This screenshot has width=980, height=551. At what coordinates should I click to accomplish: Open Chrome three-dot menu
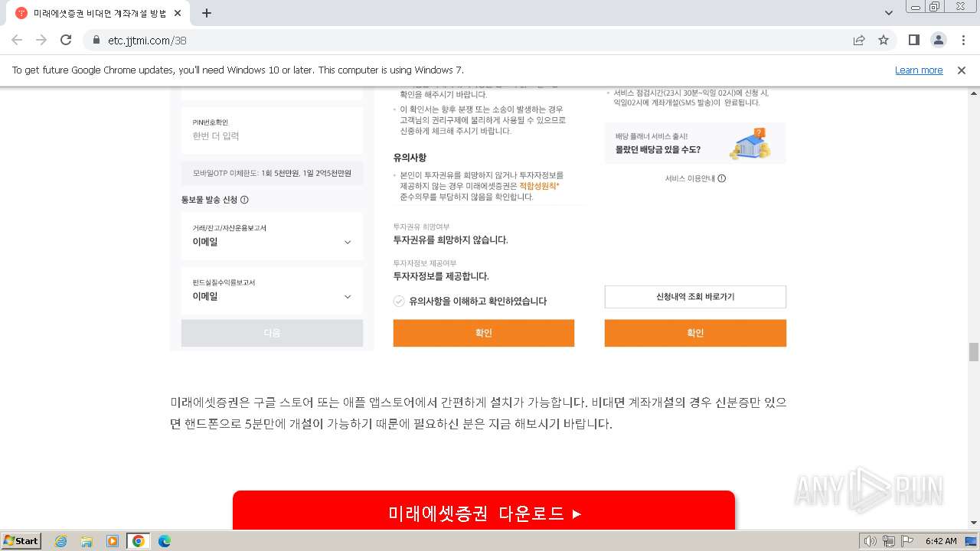[x=962, y=40]
